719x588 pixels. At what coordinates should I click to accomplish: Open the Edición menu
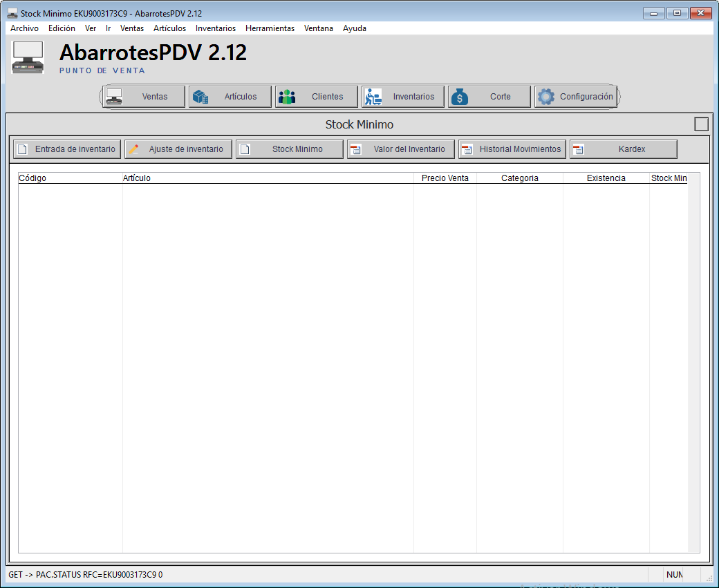[62, 28]
